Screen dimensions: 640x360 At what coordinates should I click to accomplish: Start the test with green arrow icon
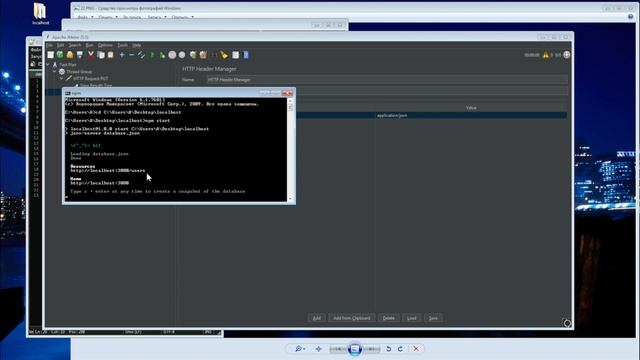152,55
